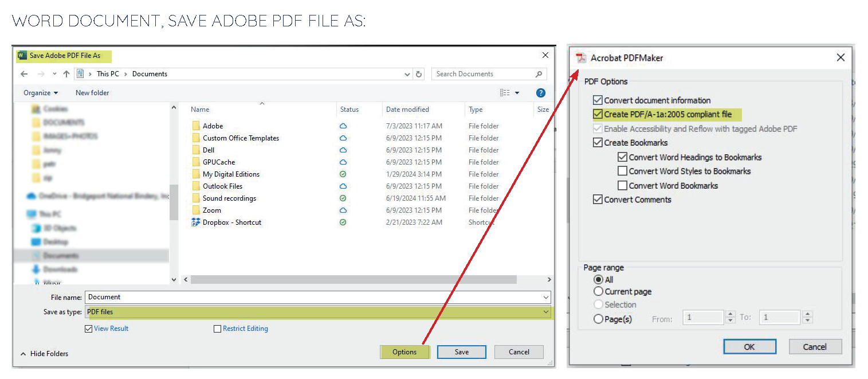Click the Up one level arrow

click(66, 74)
